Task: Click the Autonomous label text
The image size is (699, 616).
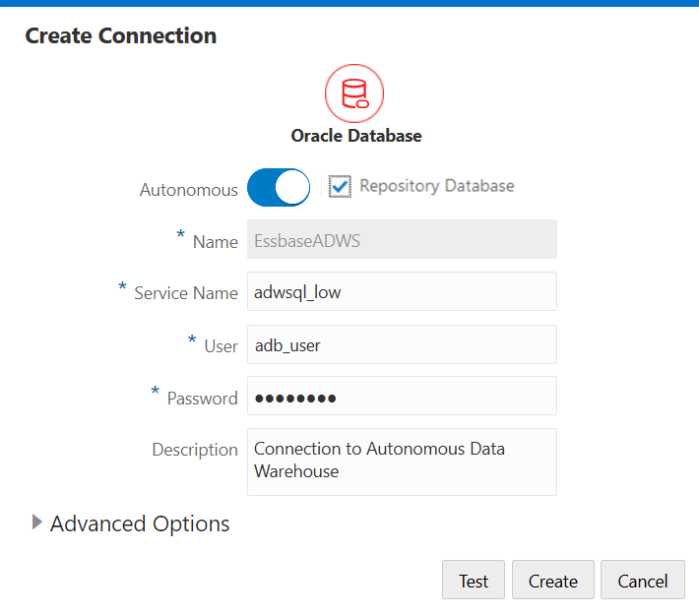Action: (x=189, y=190)
